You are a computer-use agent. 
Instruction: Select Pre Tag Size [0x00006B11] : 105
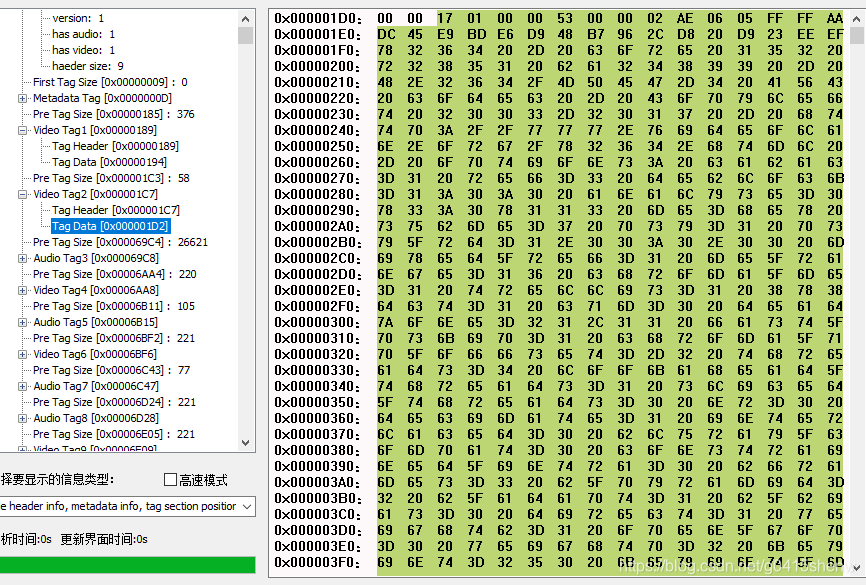tap(114, 306)
